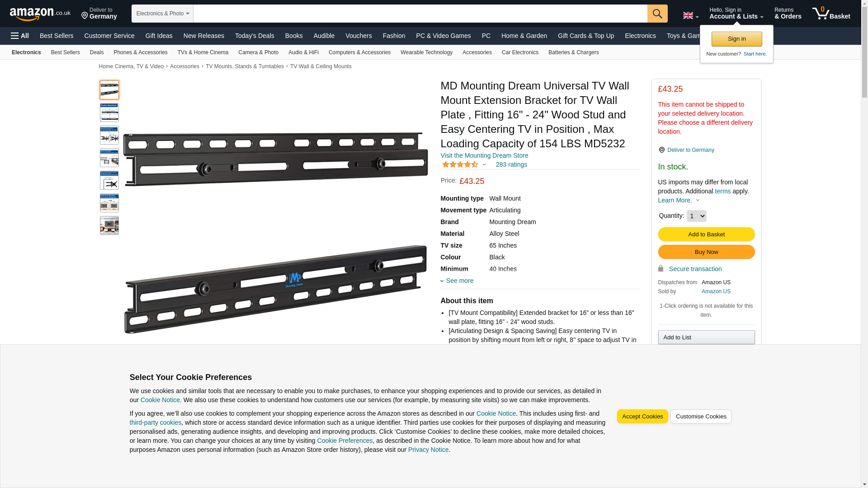Click Accept Cookies button

642,417
